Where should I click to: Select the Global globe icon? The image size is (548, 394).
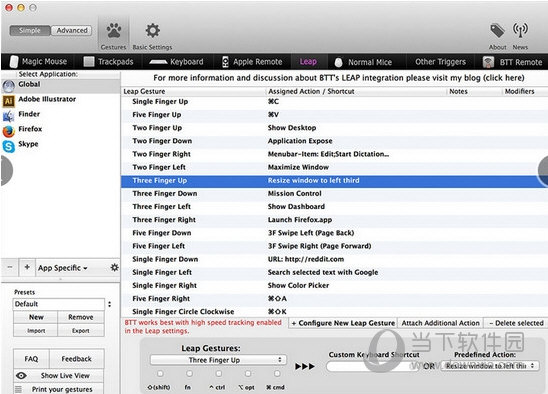(9, 86)
